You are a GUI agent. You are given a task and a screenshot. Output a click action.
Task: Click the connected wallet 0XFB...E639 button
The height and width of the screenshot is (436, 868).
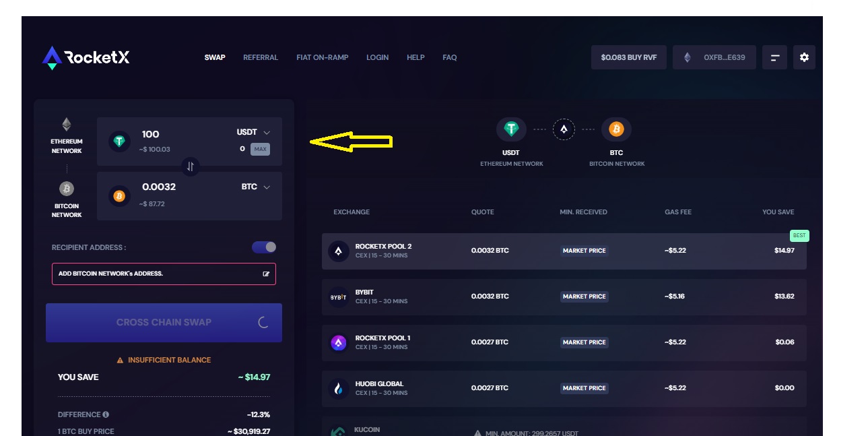[714, 57]
